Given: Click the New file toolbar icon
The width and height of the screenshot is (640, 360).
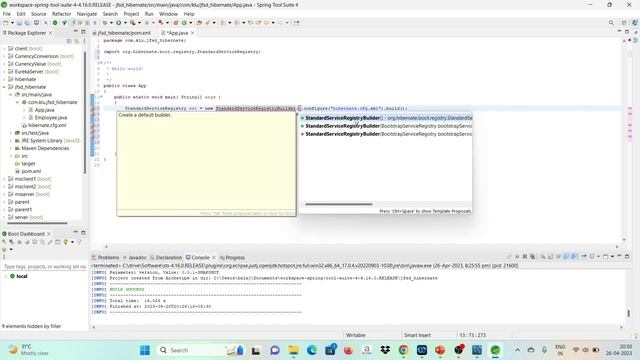Looking at the screenshot, I should click(x=6, y=22).
